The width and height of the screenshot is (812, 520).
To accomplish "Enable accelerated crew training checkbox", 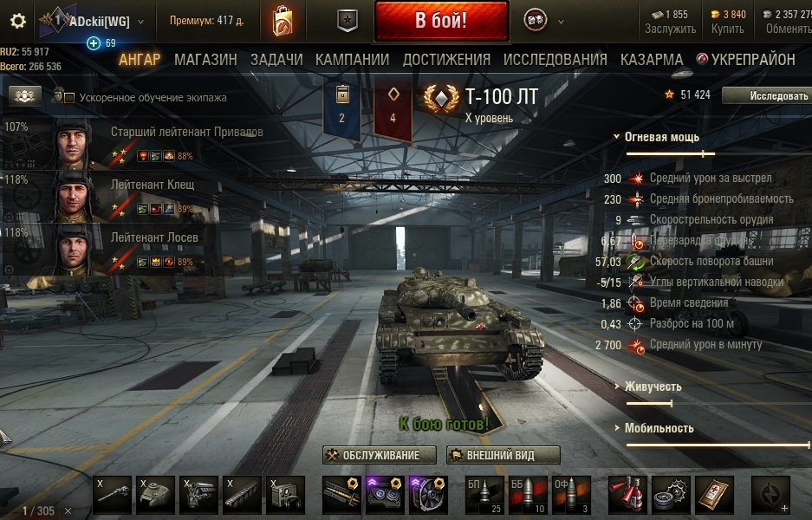I will tap(69, 98).
